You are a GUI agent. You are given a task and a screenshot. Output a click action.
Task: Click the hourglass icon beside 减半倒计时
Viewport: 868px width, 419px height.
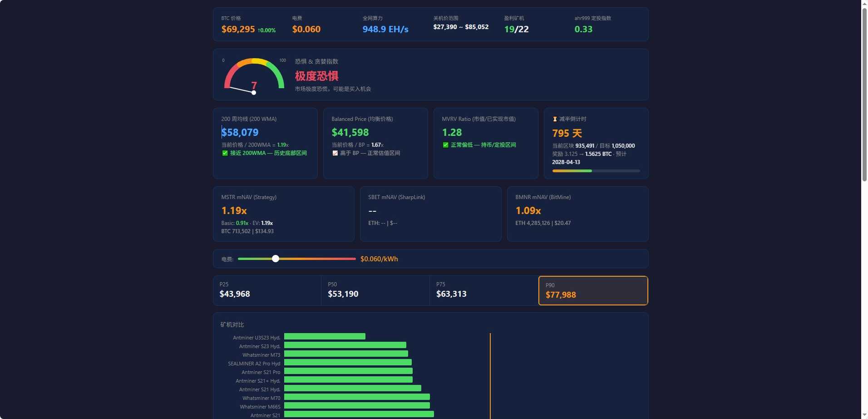click(554, 119)
